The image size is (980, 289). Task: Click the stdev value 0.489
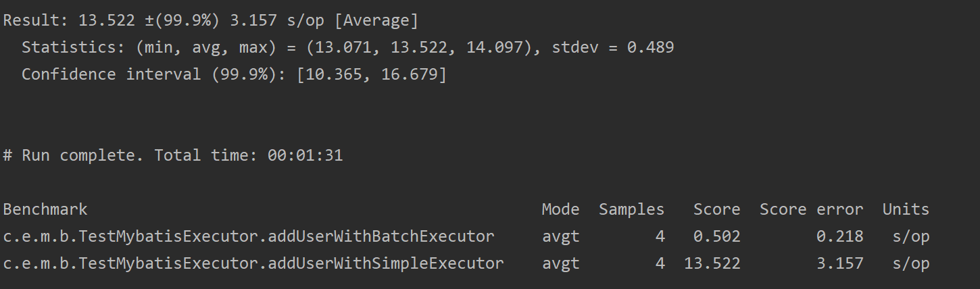pos(650,47)
